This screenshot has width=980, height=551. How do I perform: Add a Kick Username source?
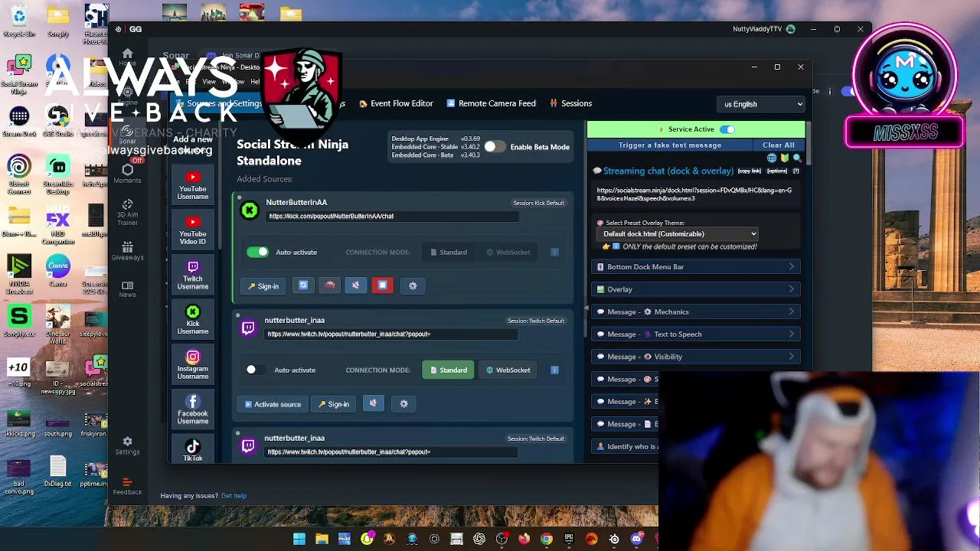point(193,320)
